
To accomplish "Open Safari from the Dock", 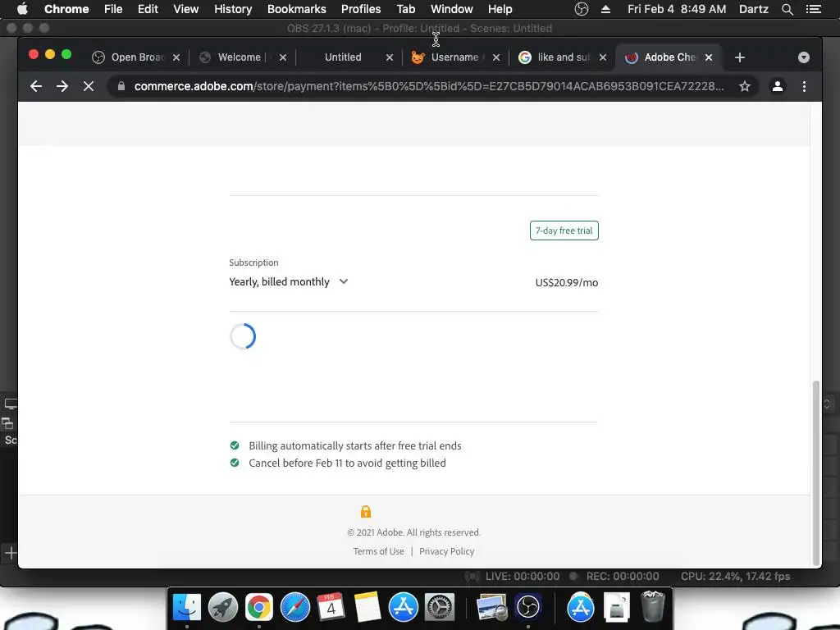I will (295, 607).
